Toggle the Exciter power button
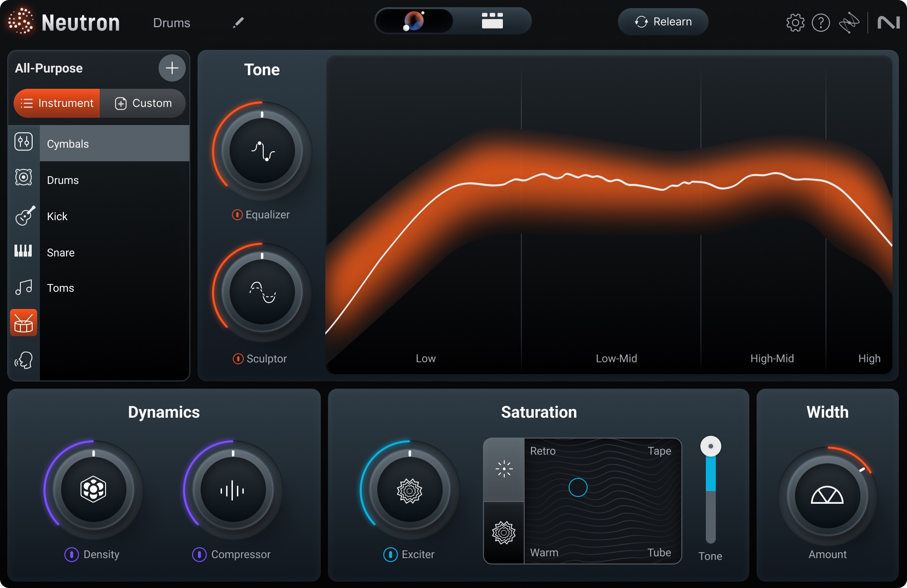 pyautogui.click(x=391, y=554)
